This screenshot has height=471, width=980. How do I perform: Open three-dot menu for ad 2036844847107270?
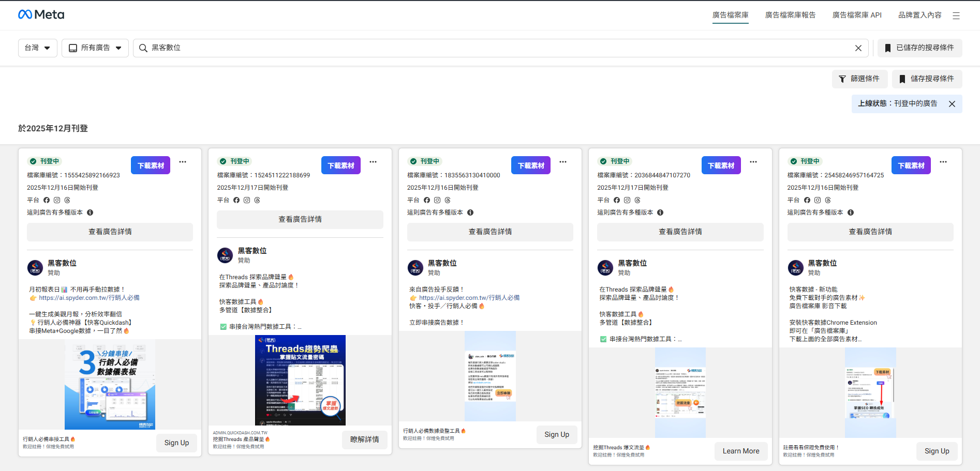[x=753, y=162]
